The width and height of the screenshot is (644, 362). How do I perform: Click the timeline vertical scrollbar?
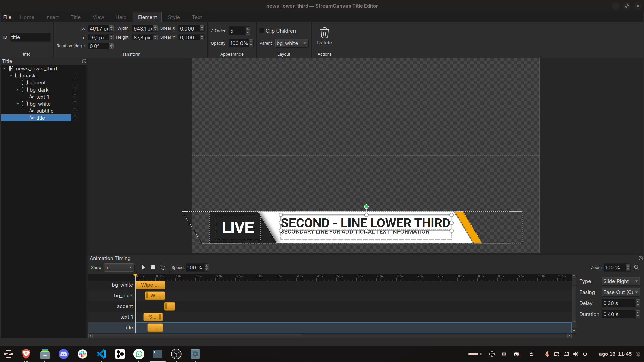[x=574, y=303]
